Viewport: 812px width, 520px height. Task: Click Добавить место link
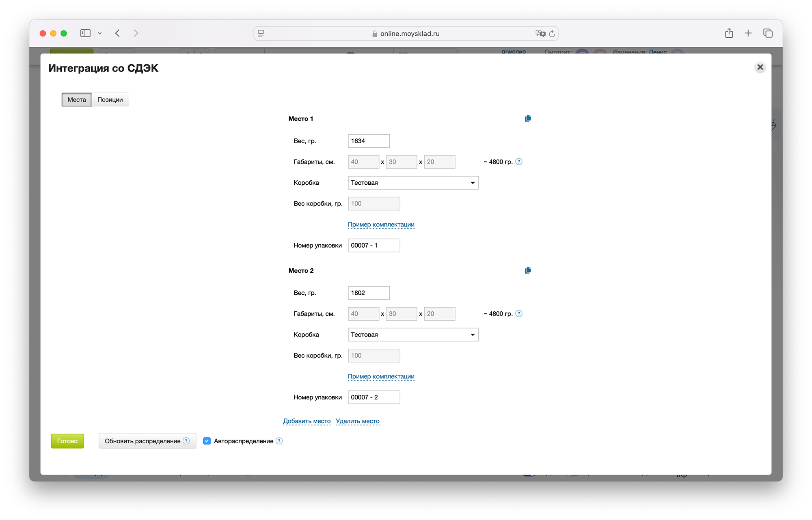coord(307,421)
